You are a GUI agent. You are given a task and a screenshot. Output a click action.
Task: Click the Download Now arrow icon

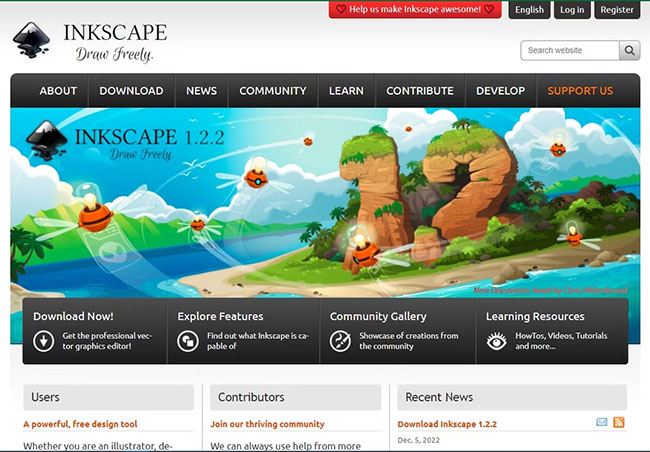pyautogui.click(x=44, y=341)
